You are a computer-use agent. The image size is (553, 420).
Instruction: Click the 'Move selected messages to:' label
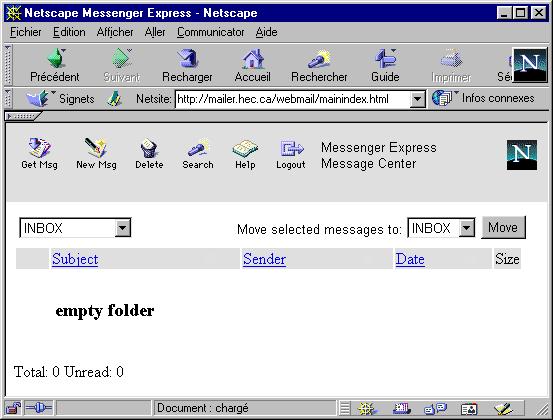coord(319,229)
